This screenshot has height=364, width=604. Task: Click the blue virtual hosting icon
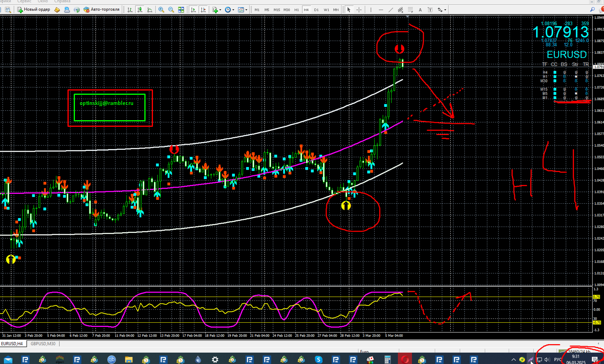(x=67, y=10)
